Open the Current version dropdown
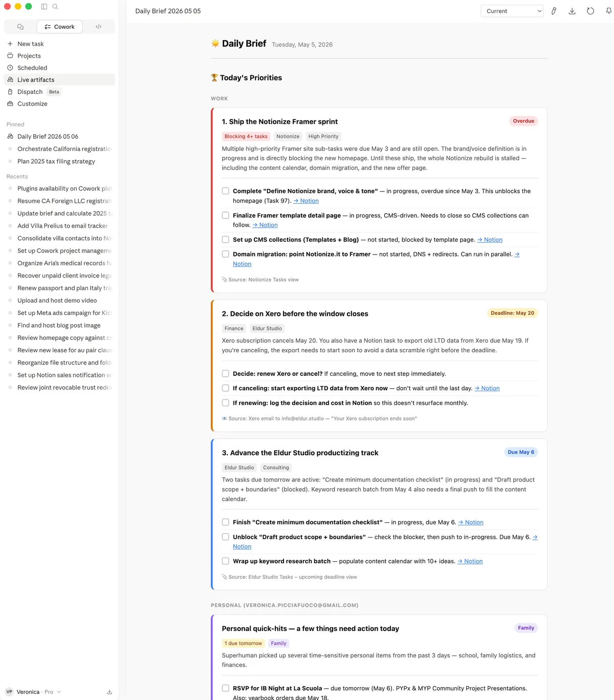The image size is (614, 700). coord(512,11)
